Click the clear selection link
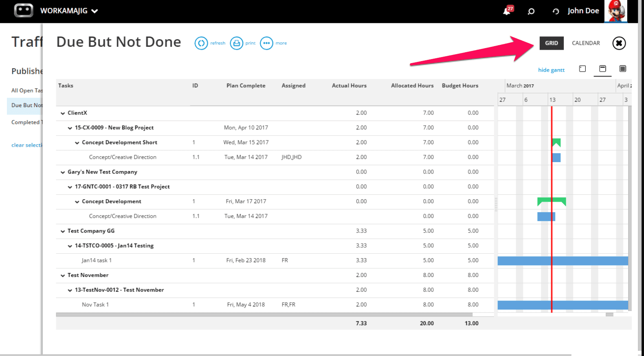The height and width of the screenshot is (356, 644). pos(26,145)
